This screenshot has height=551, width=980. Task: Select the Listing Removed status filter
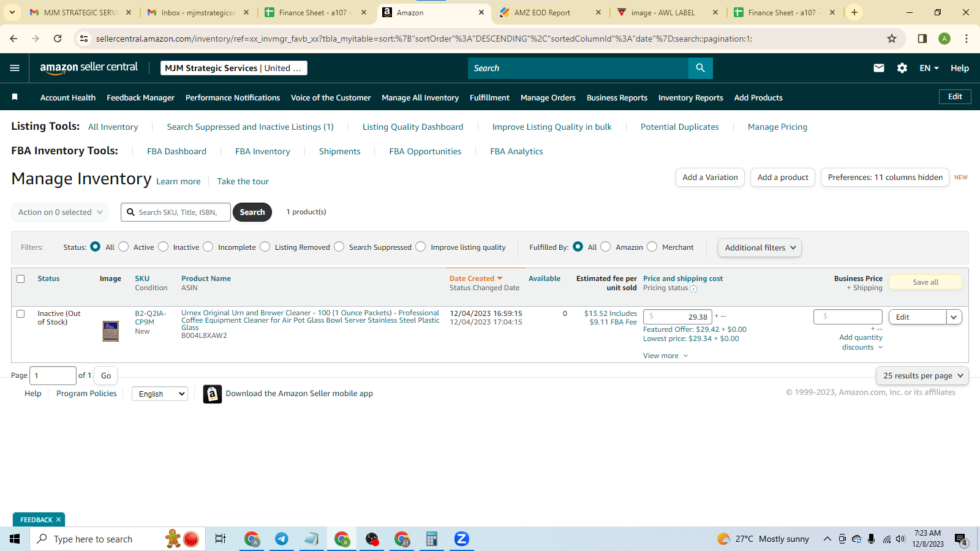[x=265, y=247]
